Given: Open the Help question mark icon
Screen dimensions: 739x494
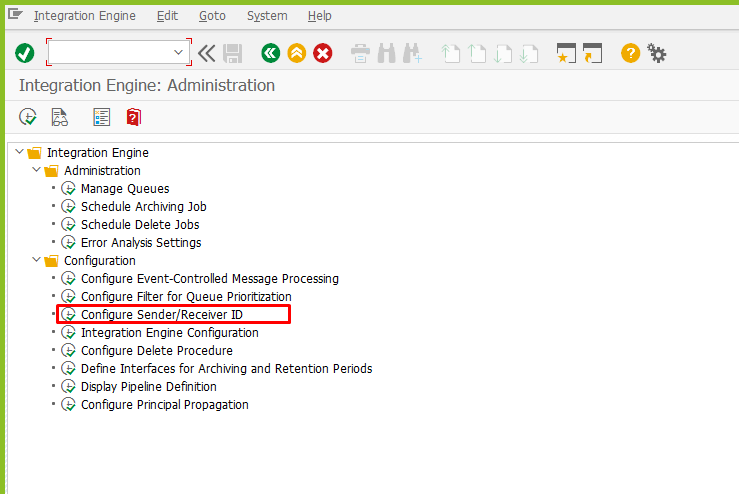Looking at the screenshot, I should 630,53.
